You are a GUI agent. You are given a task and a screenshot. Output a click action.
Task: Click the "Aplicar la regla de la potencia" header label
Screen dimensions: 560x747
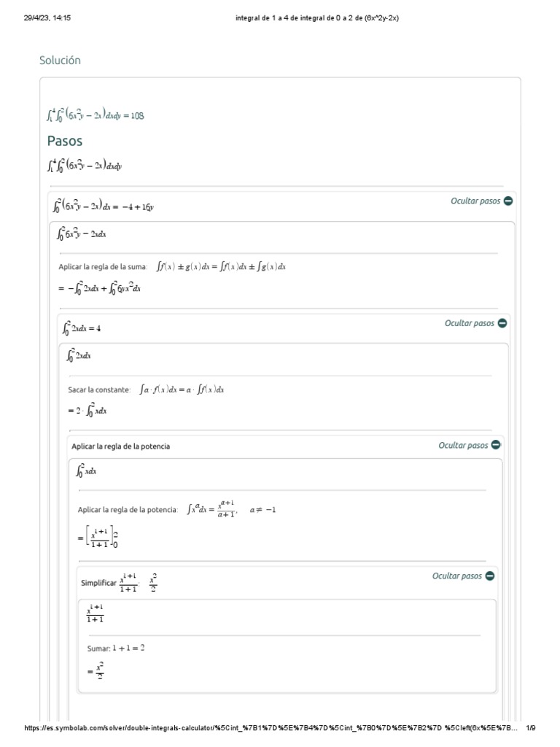(120, 446)
